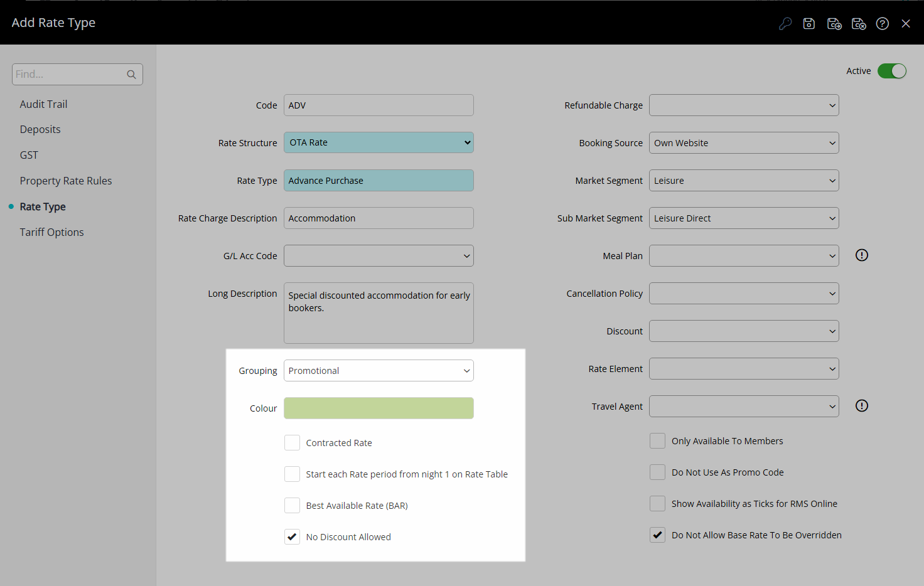Open the Sub Market Segment dropdown

744,218
